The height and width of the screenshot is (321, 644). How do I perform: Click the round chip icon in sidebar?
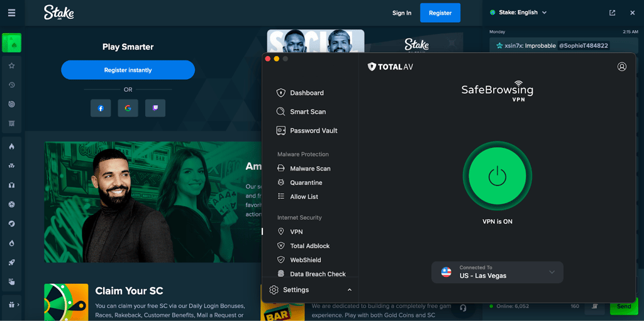12,205
